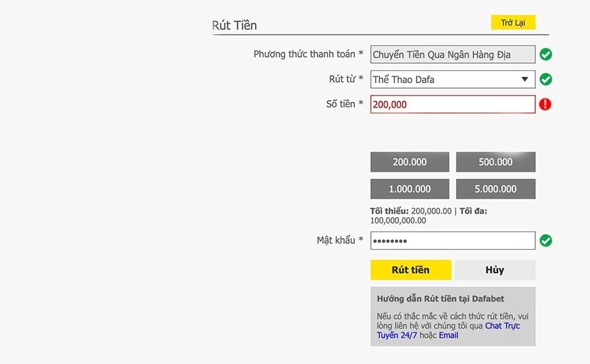Click Hướng dẫn Rút tiền tại Dafabet heading
The width and height of the screenshot is (590, 364).
pos(441,299)
